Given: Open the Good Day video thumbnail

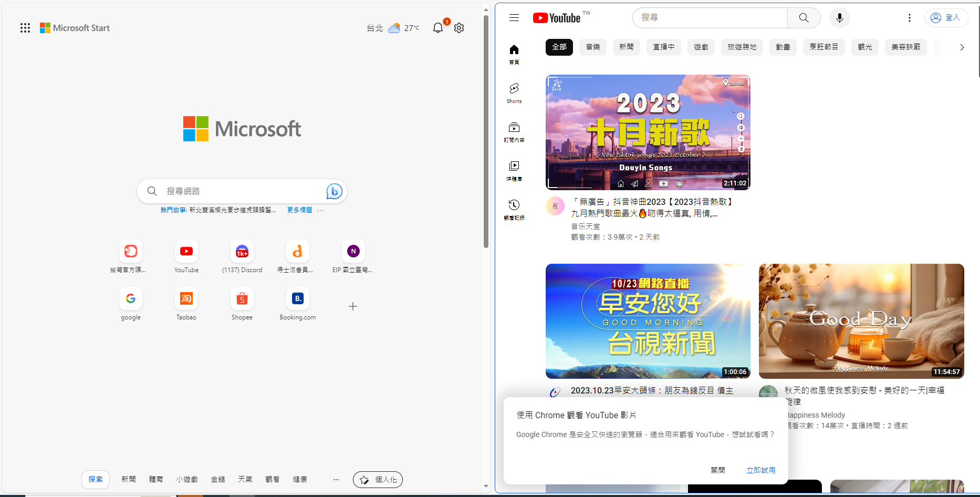Looking at the screenshot, I should [861, 321].
